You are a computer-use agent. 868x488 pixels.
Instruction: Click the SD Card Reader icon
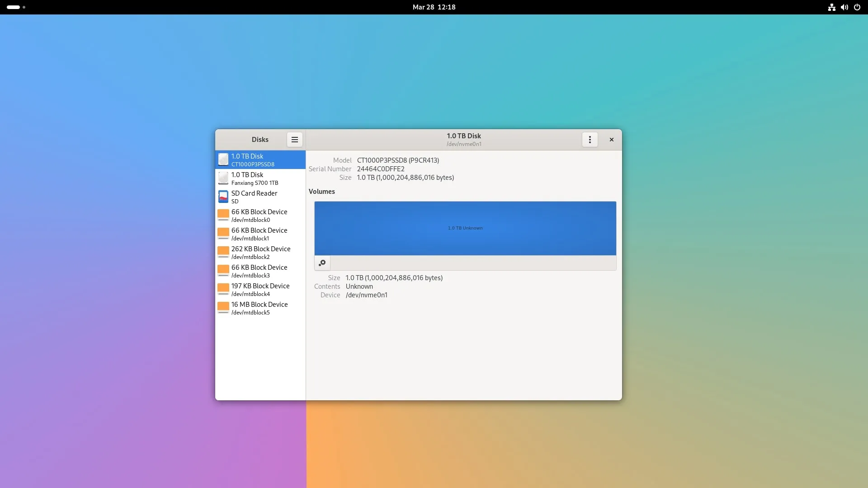click(223, 197)
